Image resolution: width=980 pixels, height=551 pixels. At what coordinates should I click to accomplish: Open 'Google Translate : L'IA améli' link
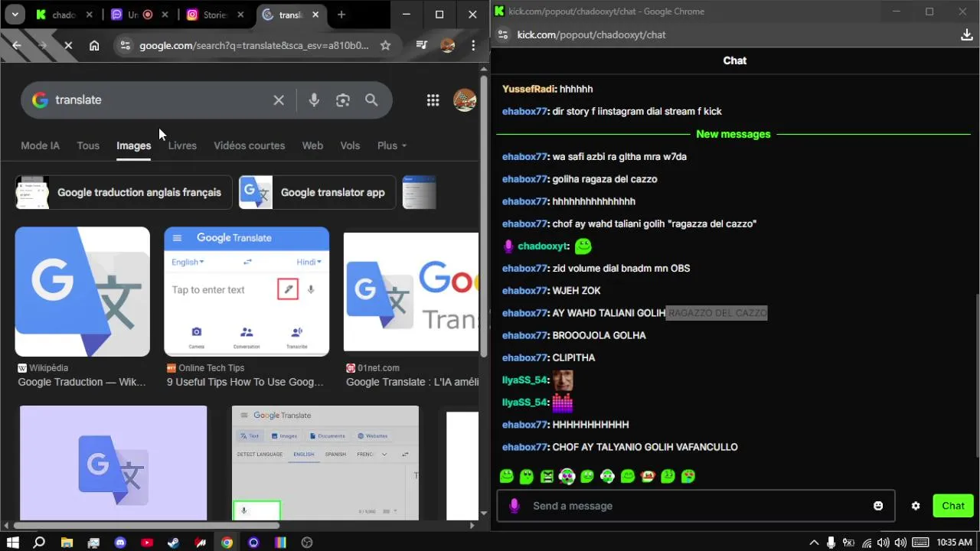(412, 382)
